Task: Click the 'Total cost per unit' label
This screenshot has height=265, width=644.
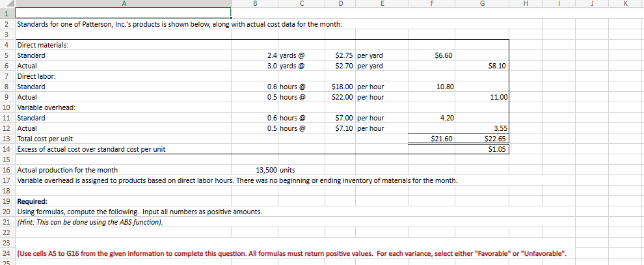Action: [x=45, y=139]
